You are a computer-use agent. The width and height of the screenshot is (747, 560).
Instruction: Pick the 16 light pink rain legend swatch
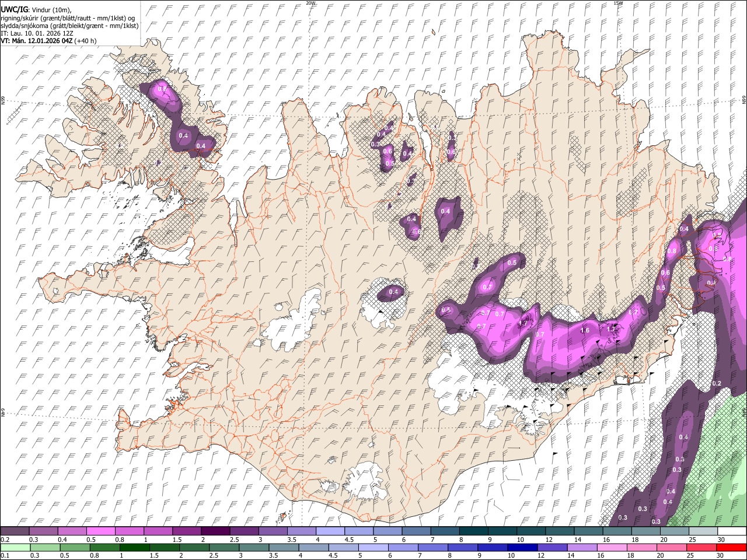[x=611, y=547]
